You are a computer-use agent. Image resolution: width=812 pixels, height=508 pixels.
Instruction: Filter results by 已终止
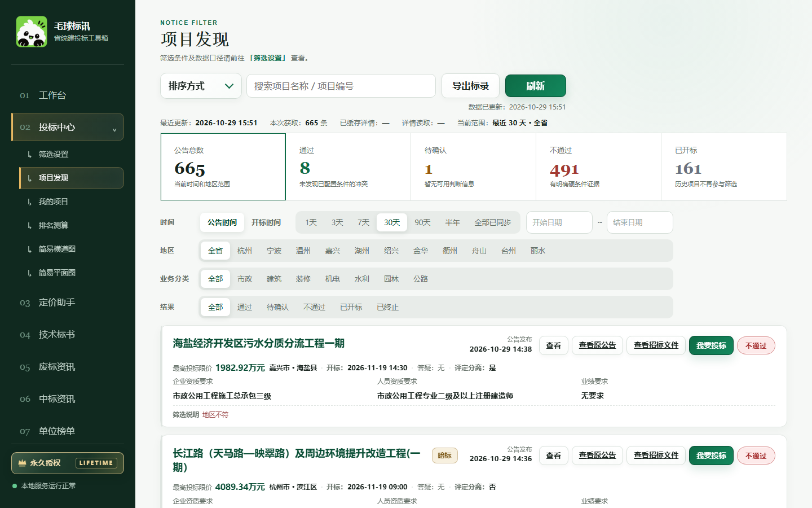pyautogui.click(x=387, y=307)
